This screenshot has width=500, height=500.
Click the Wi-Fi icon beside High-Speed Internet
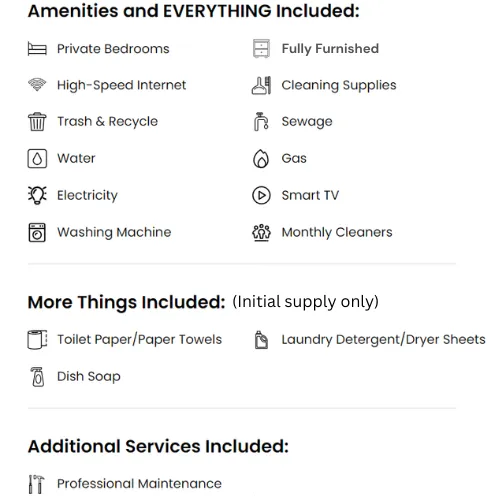click(37, 85)
